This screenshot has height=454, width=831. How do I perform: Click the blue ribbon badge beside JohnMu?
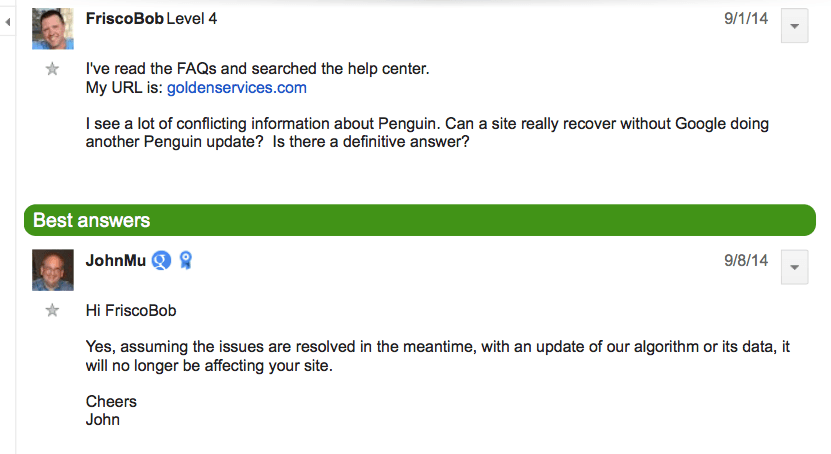[x=185, y=261]
